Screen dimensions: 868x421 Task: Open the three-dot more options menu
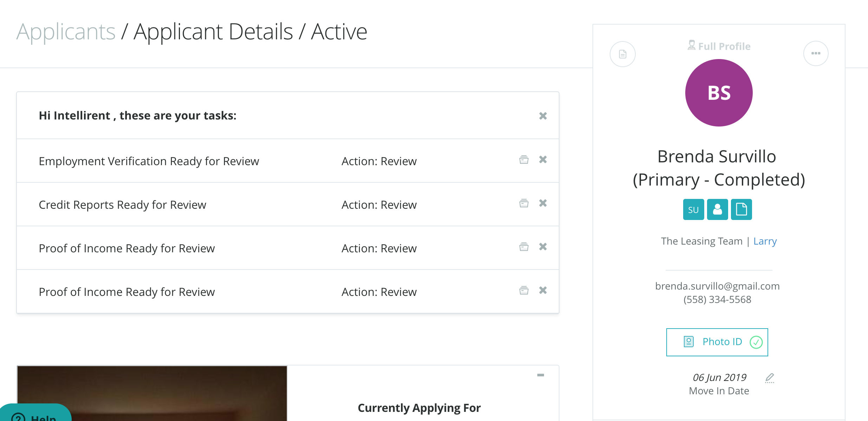(816, 53)
